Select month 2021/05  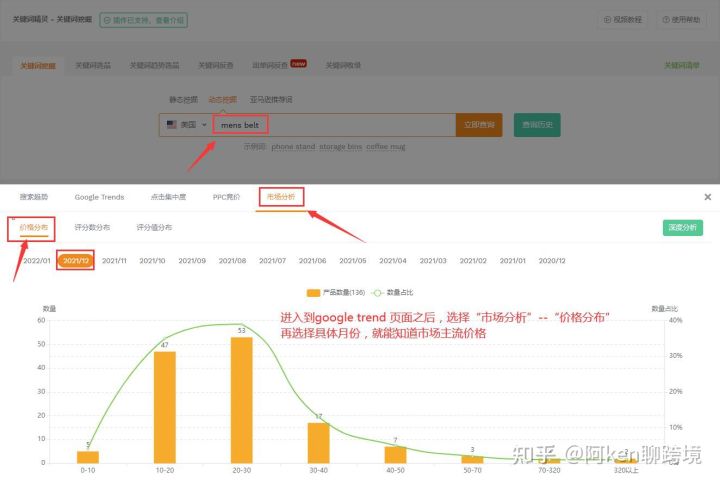(x=353, y=260)
